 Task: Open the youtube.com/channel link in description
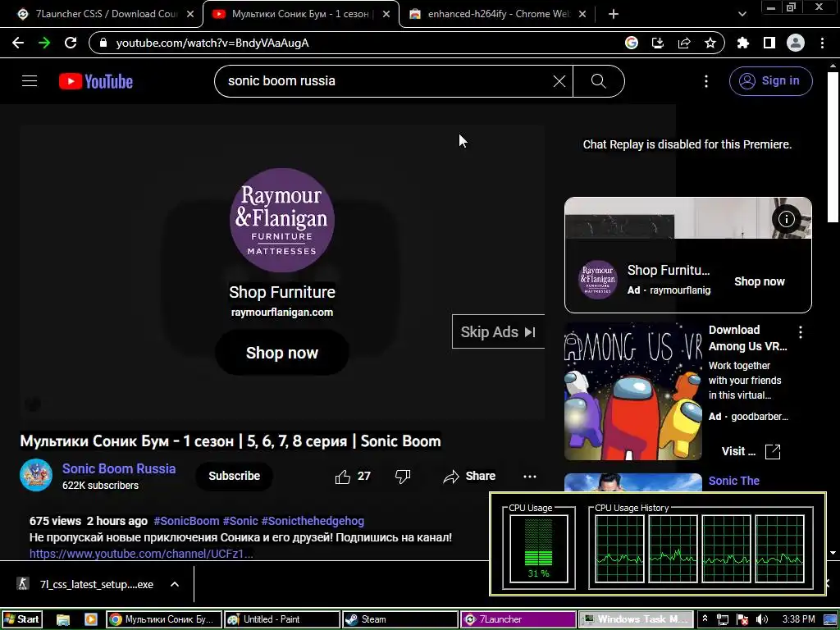pyautogui.click(x=141, y=554)
